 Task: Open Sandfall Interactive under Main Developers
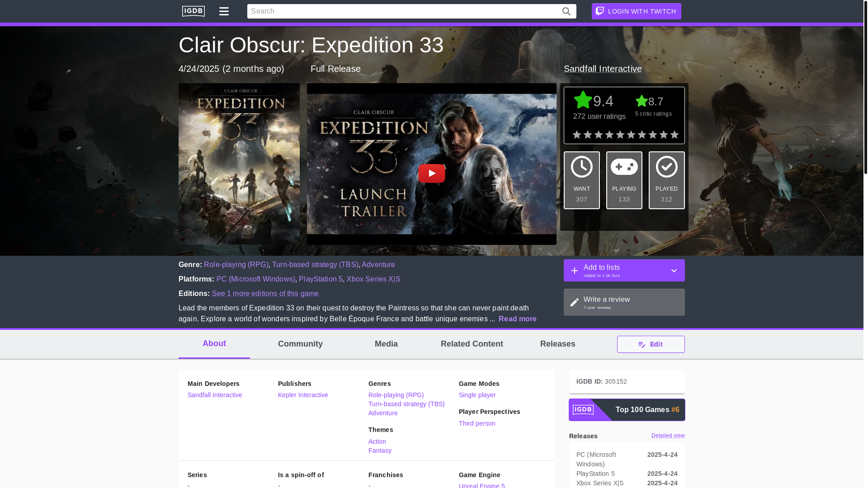[215, 395]
